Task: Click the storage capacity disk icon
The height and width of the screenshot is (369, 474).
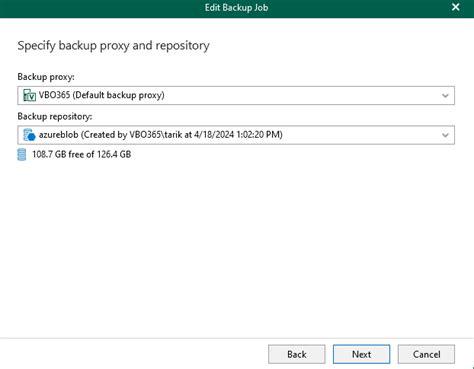Action: (x=22, y=155)
